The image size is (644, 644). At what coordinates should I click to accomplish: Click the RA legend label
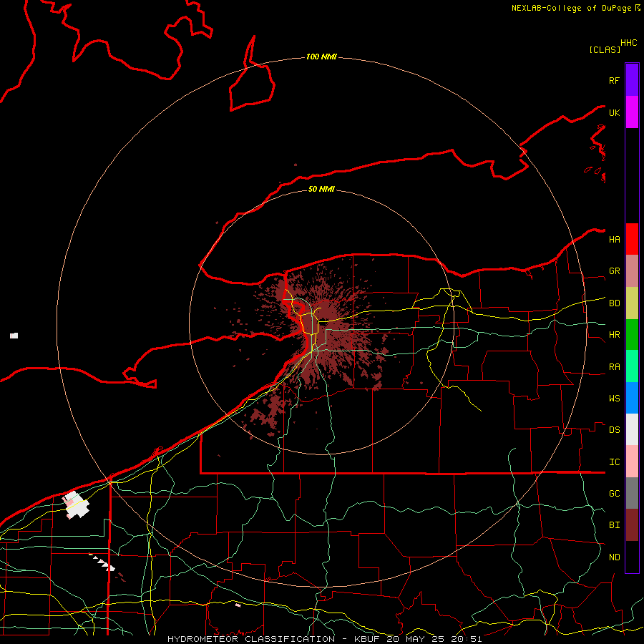tap(615, 367)
